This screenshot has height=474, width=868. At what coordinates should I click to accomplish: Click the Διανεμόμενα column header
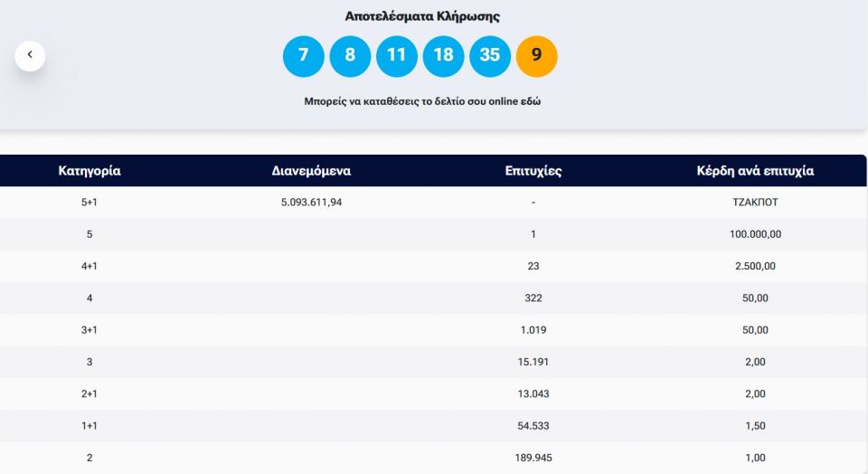coord(311,170)
